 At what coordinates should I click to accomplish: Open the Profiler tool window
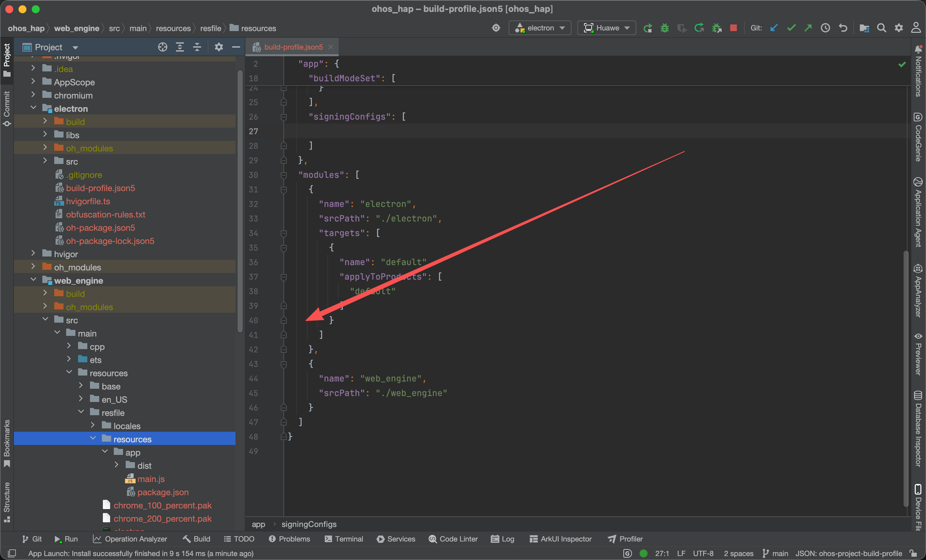click(625, 539)
